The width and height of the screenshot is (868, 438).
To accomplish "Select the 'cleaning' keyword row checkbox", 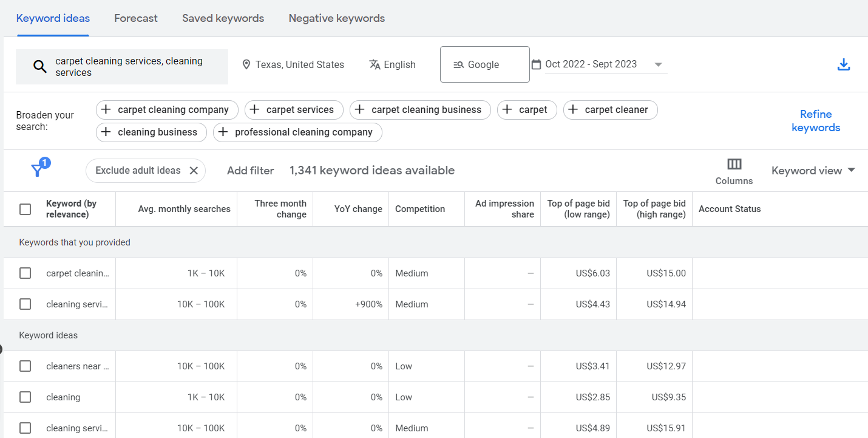I will 25,397.
